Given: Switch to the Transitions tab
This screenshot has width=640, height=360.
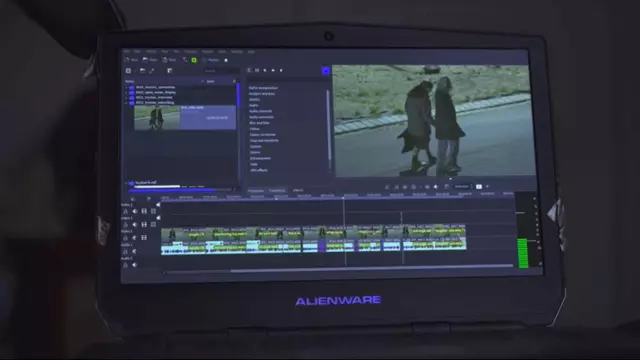Looking at the screenshot, I should [277, 191].
